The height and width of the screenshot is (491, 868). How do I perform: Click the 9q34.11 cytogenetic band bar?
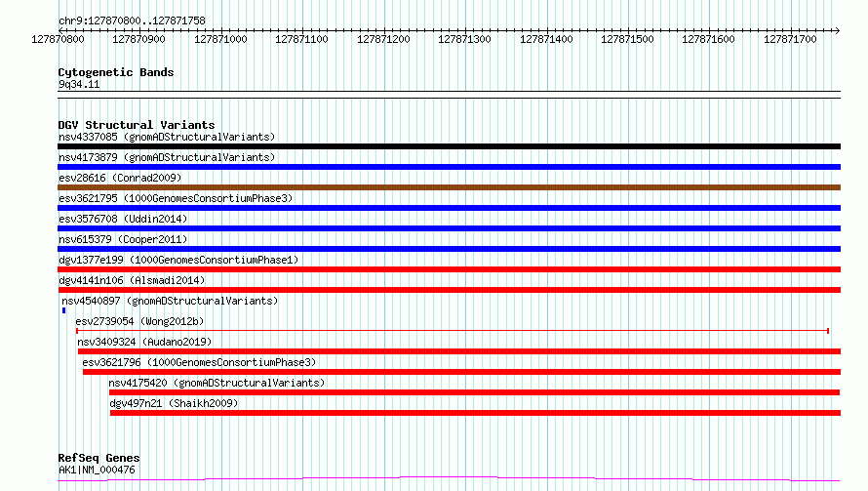point(449,95)
